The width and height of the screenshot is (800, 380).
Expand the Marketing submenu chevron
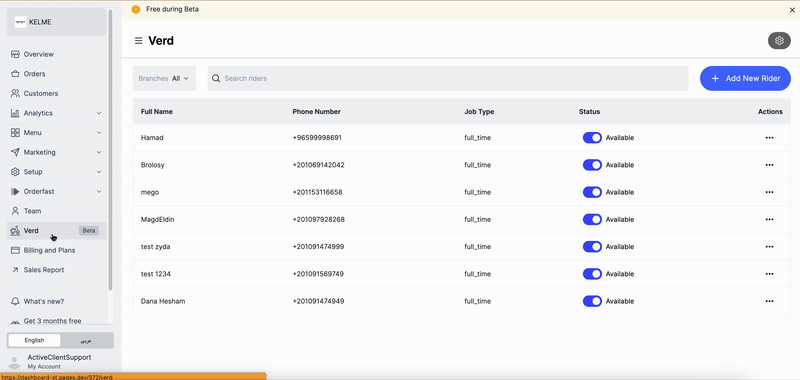[99, 152]
